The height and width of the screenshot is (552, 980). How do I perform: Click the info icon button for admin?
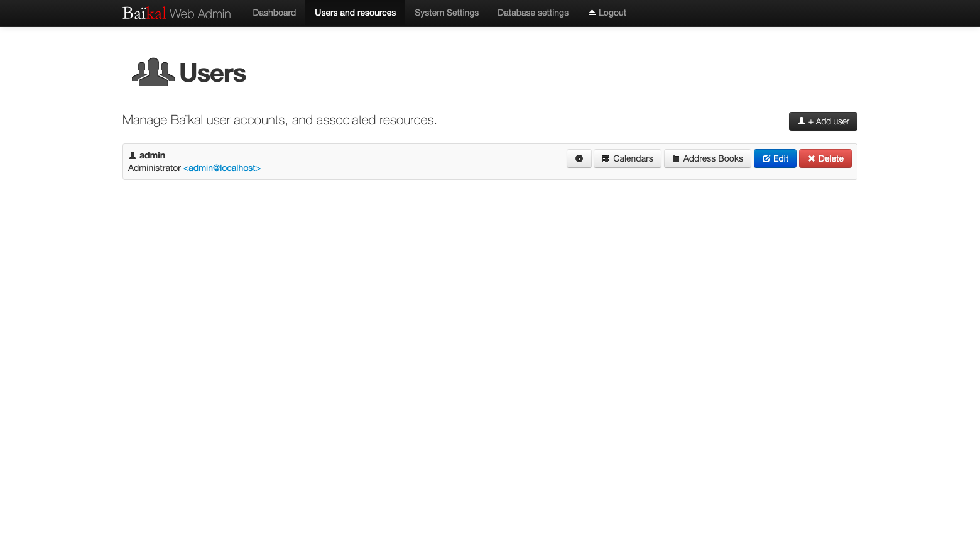click(579, 158)
